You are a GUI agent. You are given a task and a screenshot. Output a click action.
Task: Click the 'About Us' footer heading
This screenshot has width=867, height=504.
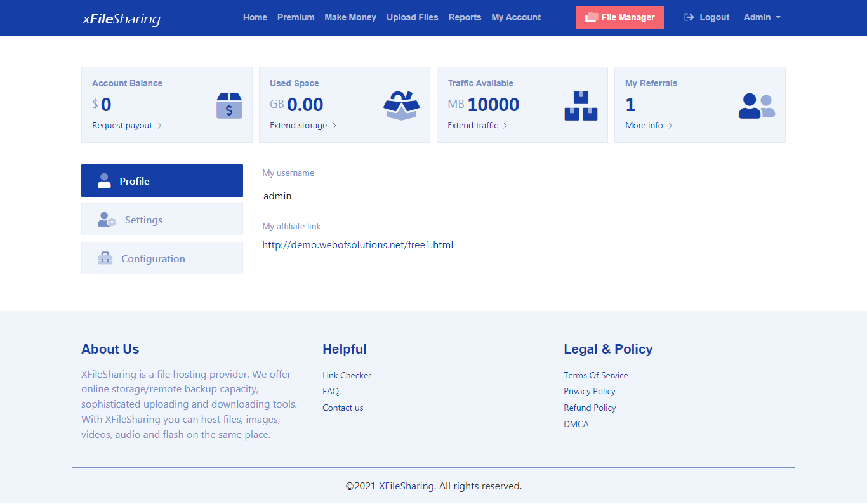[x=110, y=349]
